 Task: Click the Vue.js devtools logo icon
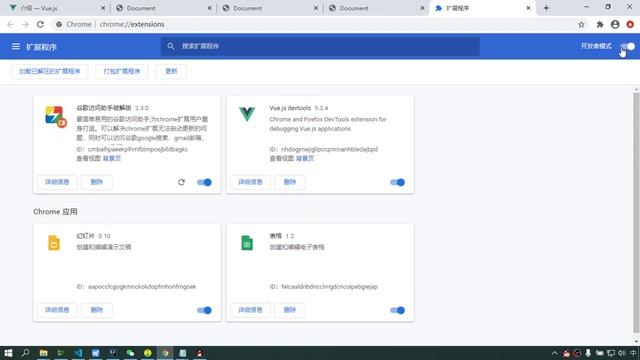tap(247, 114)
